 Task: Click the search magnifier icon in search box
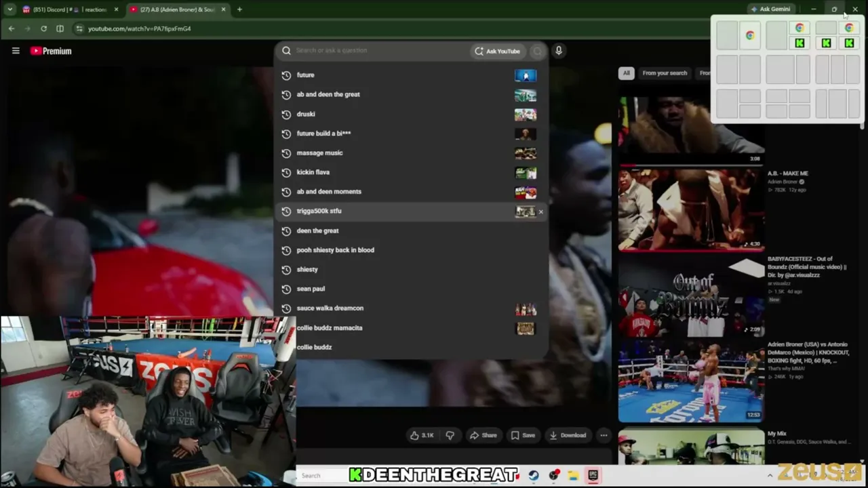pyautogui.click(x=286, y=51)
